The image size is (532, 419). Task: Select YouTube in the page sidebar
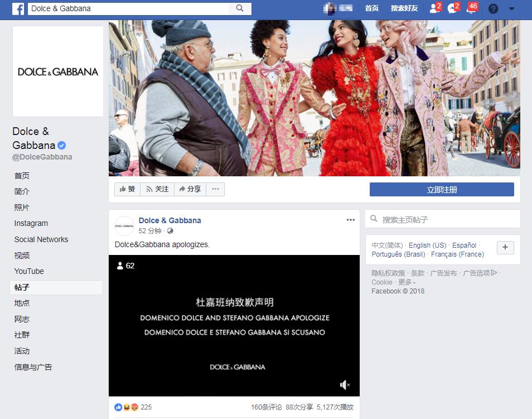point(29,271)
